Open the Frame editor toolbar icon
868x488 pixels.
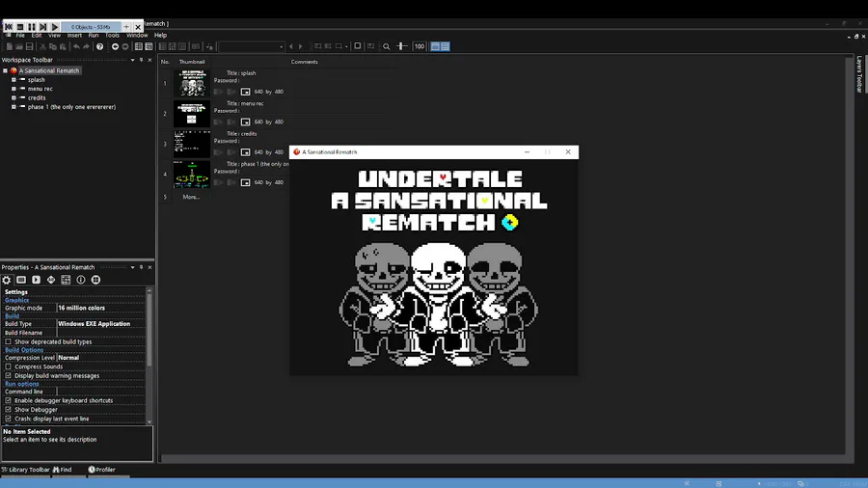(x=149, y=46)
